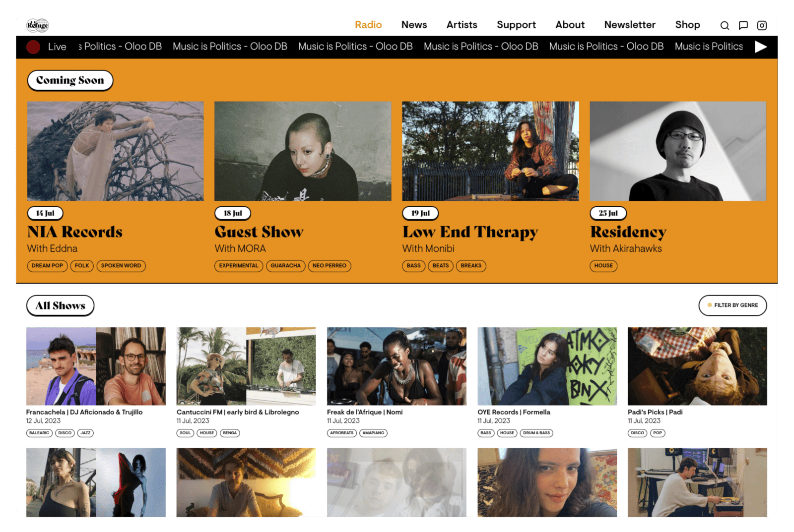Select the 19 Jul date badge

click(x=420, y=213)
